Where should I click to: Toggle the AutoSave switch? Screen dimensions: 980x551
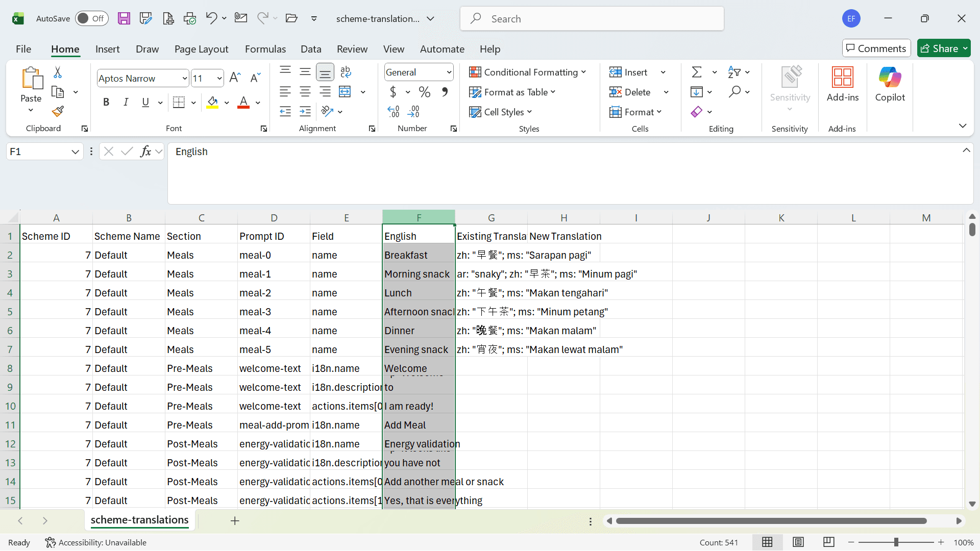92,18
